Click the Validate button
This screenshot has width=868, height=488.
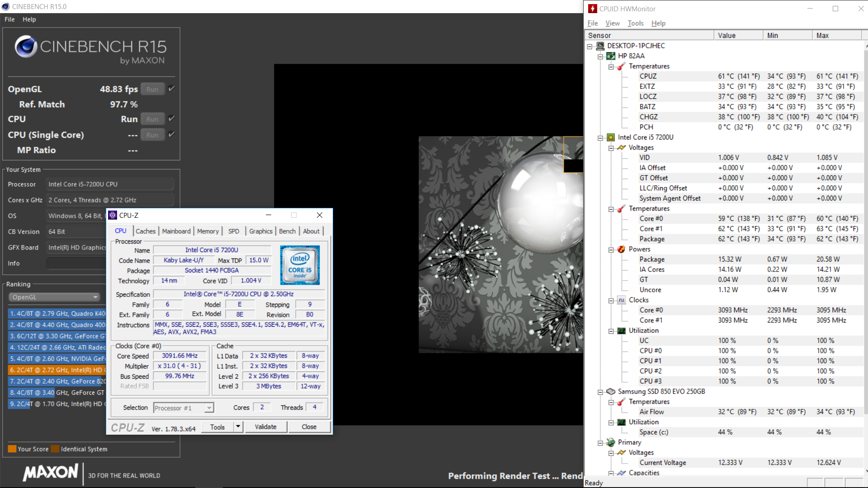click(265, 427)
